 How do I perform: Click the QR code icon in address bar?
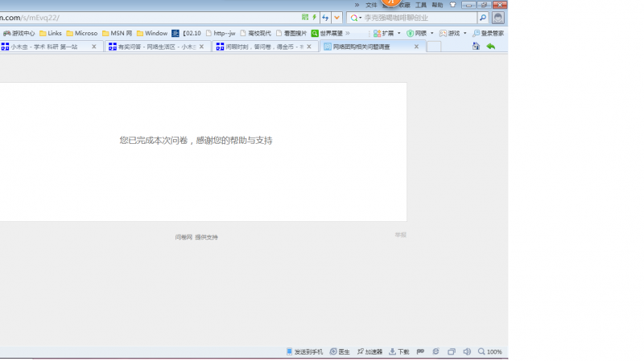(305, 17)
